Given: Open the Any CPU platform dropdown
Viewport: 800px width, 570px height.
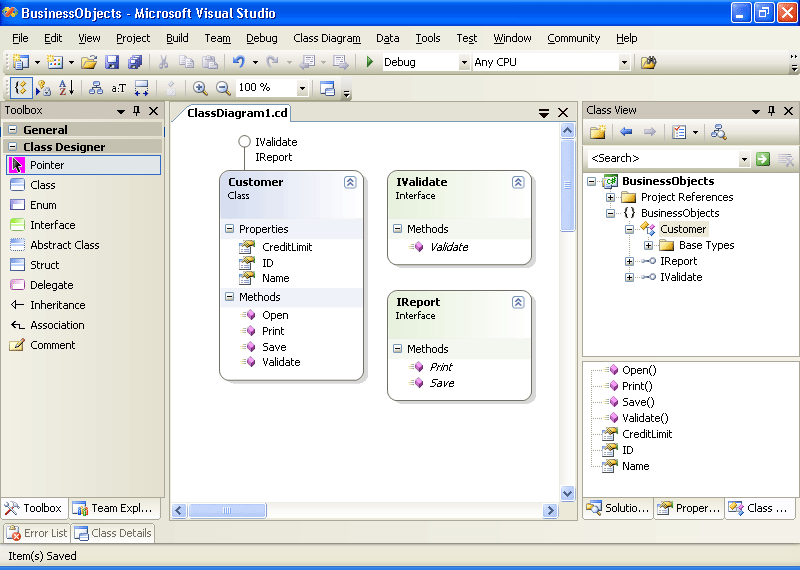Looking at the screenshot, I should [624, 62].
